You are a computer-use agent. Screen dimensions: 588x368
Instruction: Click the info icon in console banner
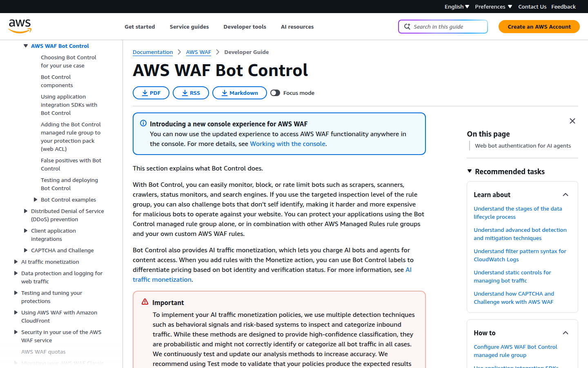click(x=143, y=123)
